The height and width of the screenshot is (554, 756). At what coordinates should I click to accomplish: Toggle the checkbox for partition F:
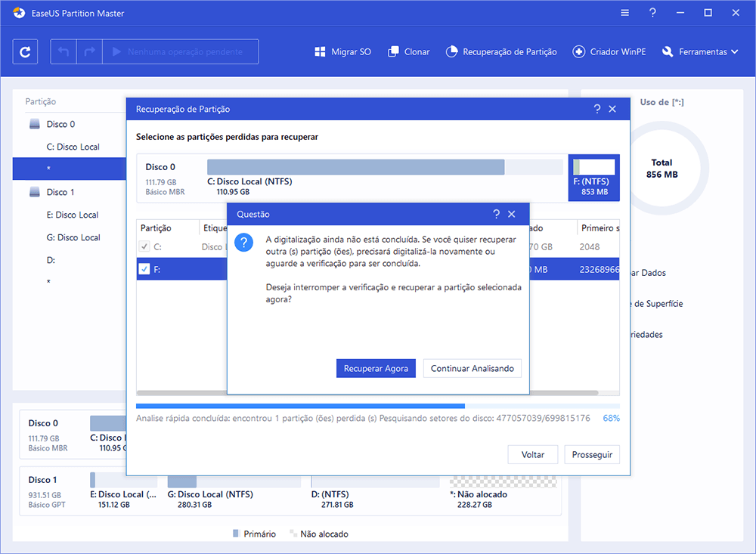tap(144, 269)
